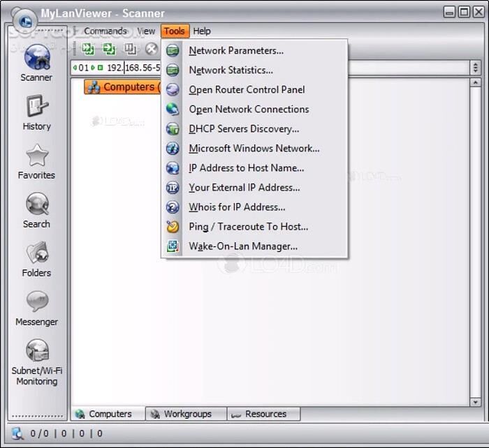Click the Ping / Traceroute icon
Screen dimensions: 489x448
click(173, 227)
